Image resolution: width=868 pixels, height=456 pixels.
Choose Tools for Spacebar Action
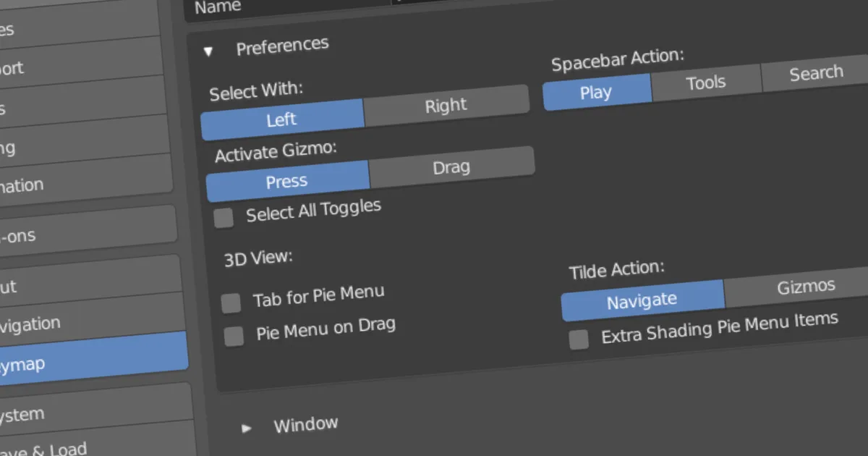pos(706,83)
